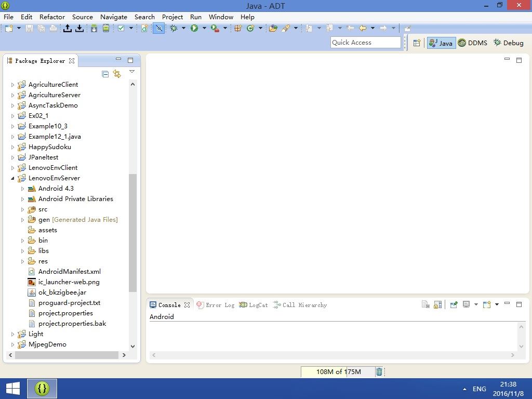Image resolution: width=532 pixels, height=399 pixels.
Task: Toggle Link with Editor in Package Explorer
Action: tap(117, 74)
